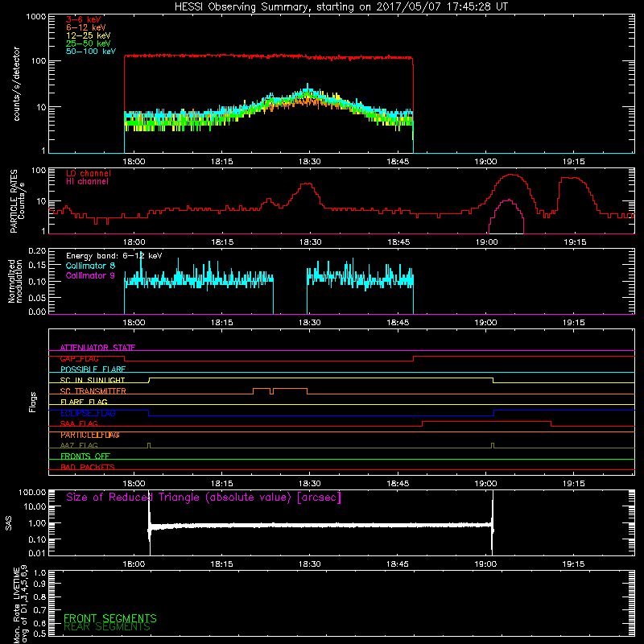The height and width of the screenshot is (644, 644).
Task: Click the "0.01" tick on the SAS axis
Action: 37,553
